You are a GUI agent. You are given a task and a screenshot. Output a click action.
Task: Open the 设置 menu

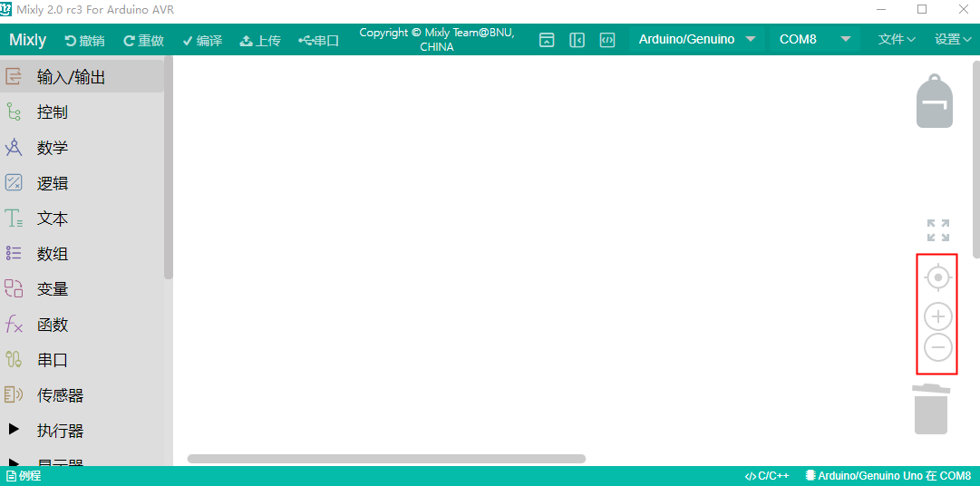click(953, 40)
